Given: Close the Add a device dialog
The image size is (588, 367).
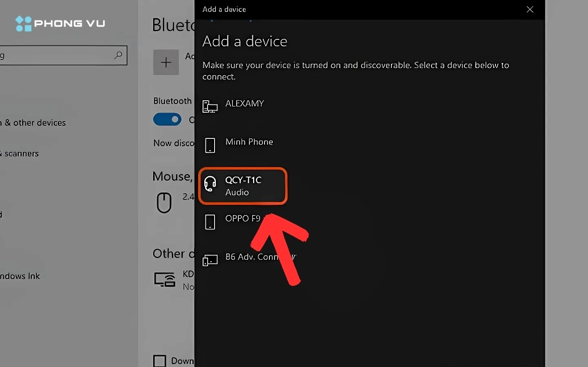Looking at the screenshot, I should tap(529, 9).
